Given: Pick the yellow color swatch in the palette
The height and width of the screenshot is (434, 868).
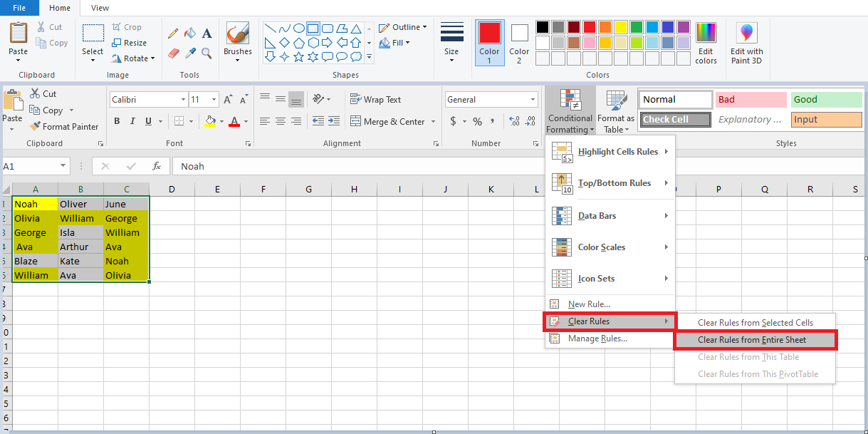Looking at the screenshot, I should pyautogui.click(x=620, y=27).
